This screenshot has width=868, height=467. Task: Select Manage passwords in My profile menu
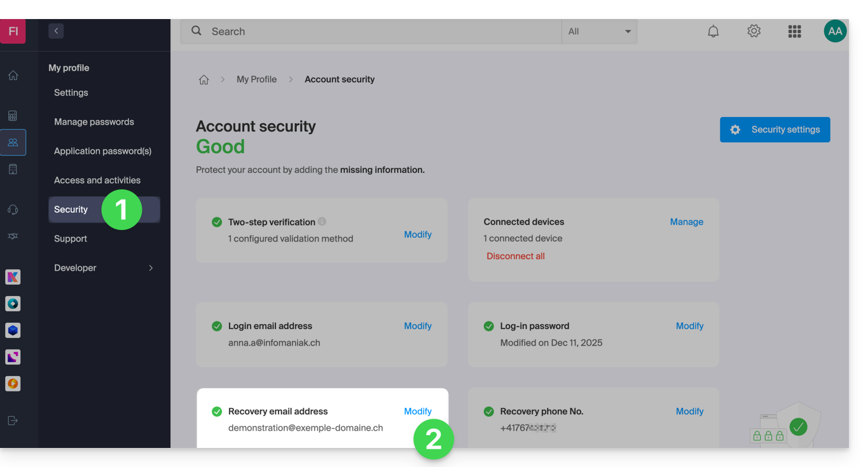94,122
